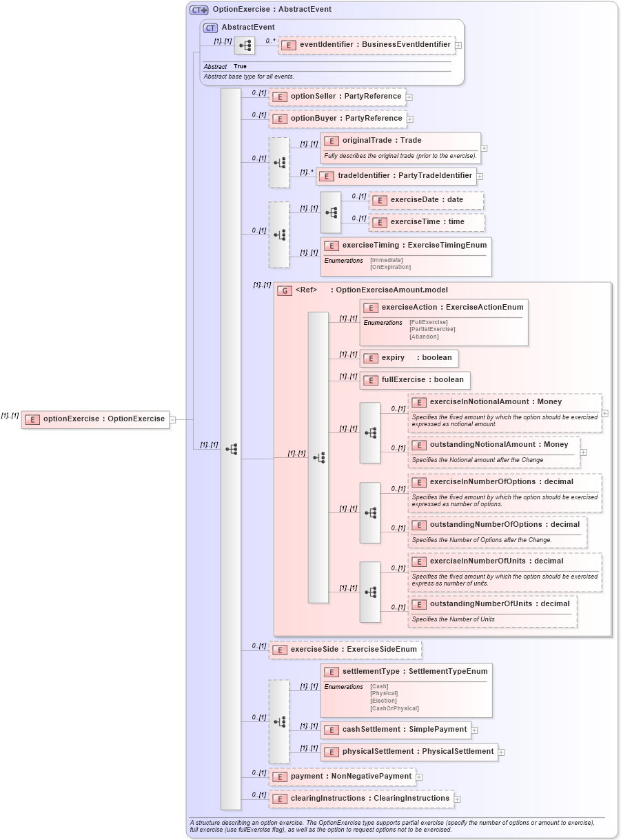Click the [OnExpiration] enumeration value

pyautogui.click(x=390, y=268)
